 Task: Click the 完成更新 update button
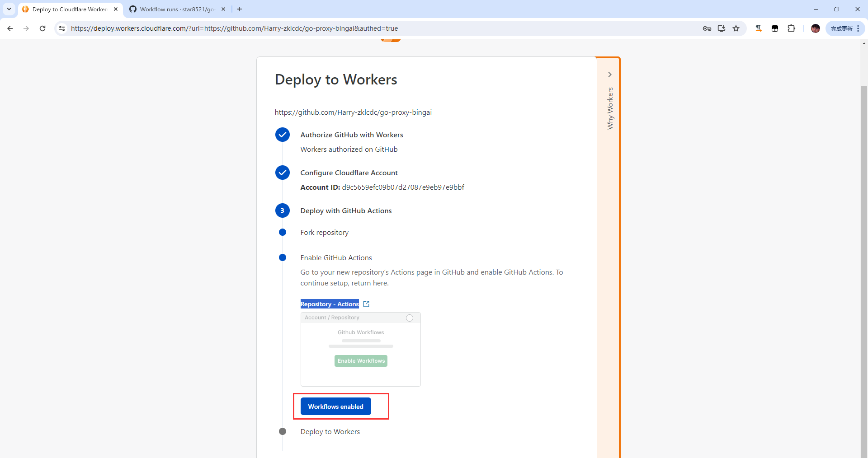(x=841, y=28)
